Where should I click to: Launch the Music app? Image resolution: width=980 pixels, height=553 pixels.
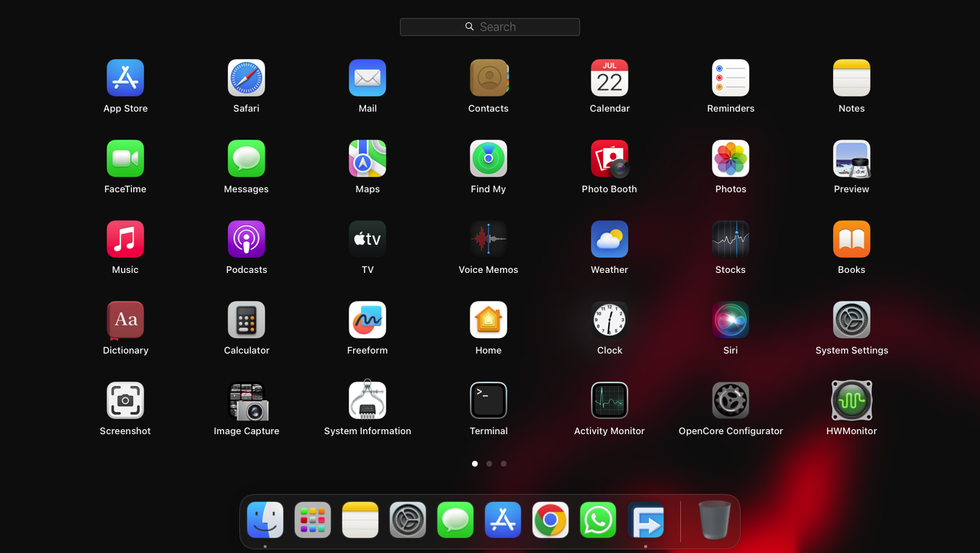coord(125,239)
